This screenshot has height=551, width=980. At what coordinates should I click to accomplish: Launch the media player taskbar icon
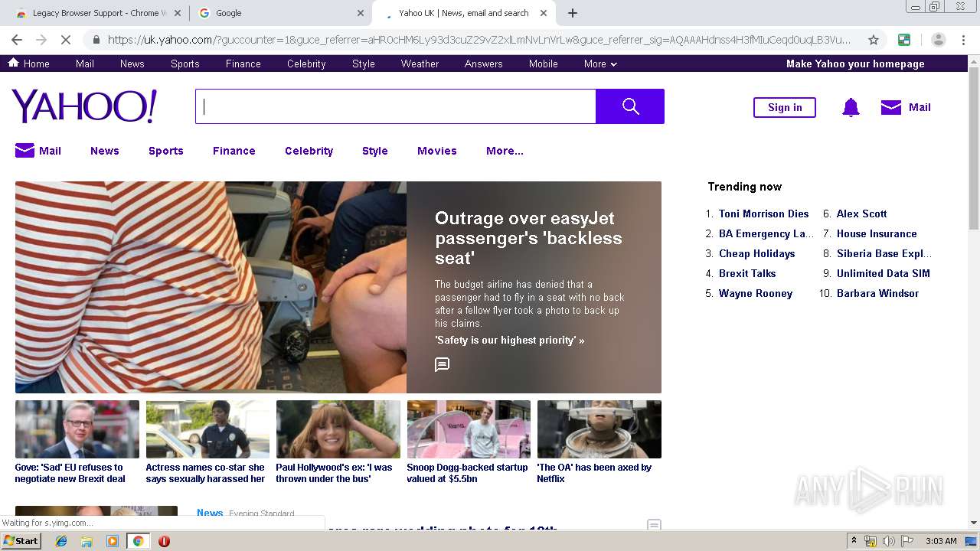pyautogui.click(x=113, y=541)
